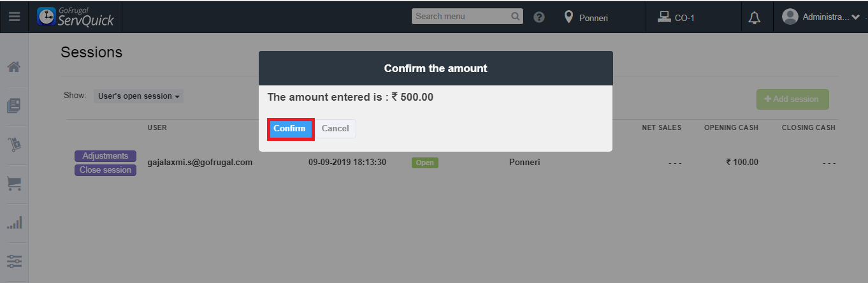The width and height of the screenshot is (868, 283).
Task: Open the help question mark icon
Action: pos(539,17)
